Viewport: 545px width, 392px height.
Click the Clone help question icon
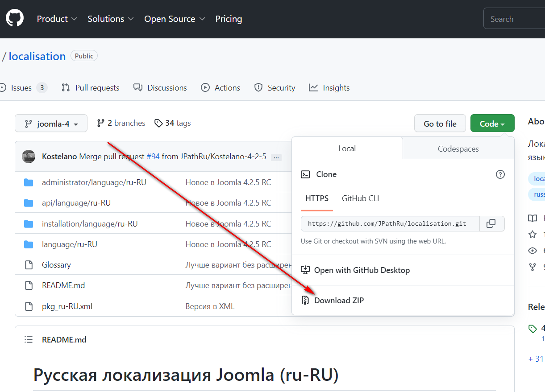[x=500, y=174]
